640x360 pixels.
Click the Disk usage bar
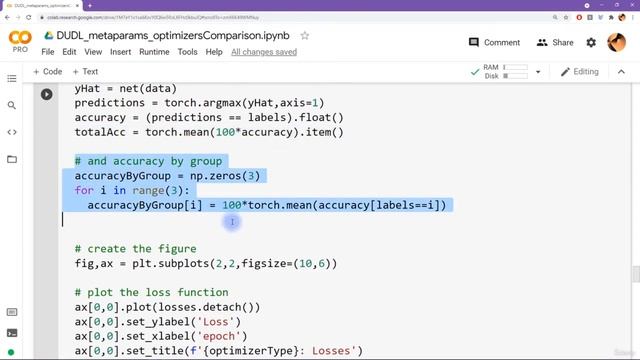coord(516,76)
